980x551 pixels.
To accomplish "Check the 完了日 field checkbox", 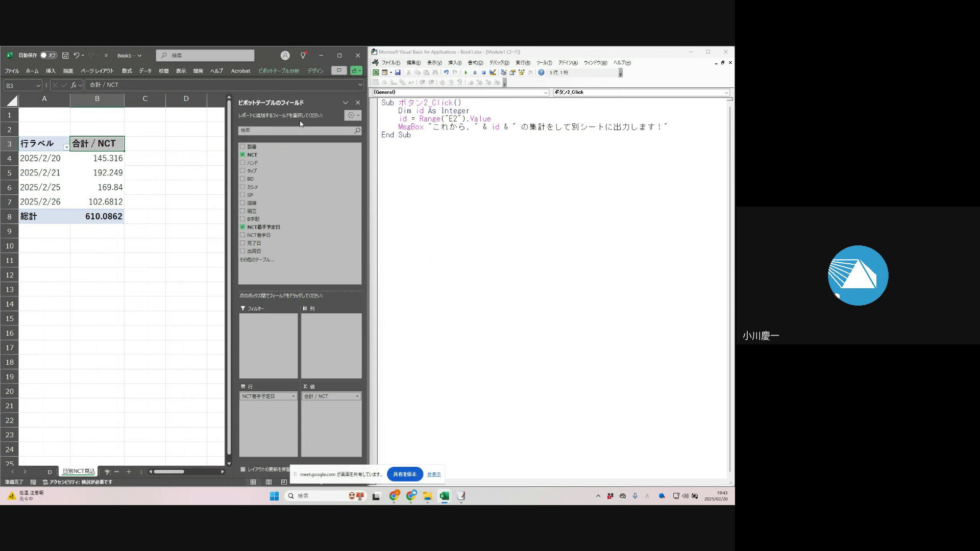I will (x=243, y=243).
